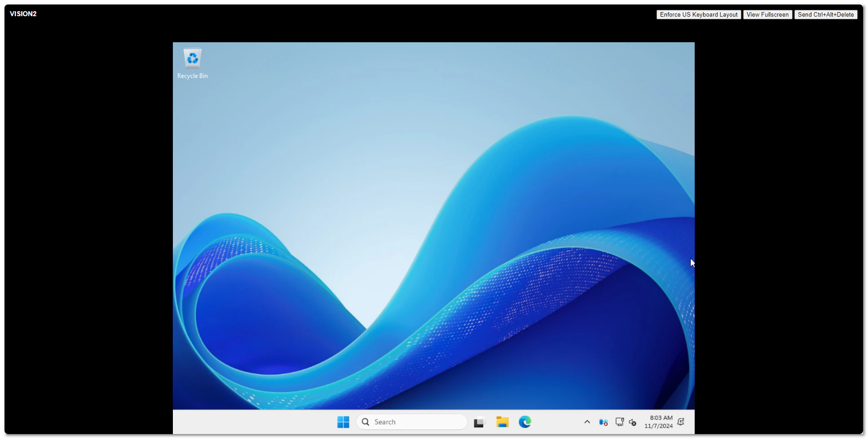Image resolution: width=868 pixels, height=439 pixels.
Task: Launch File Explorer from the taskbar
Action: [x=502, y=422]
